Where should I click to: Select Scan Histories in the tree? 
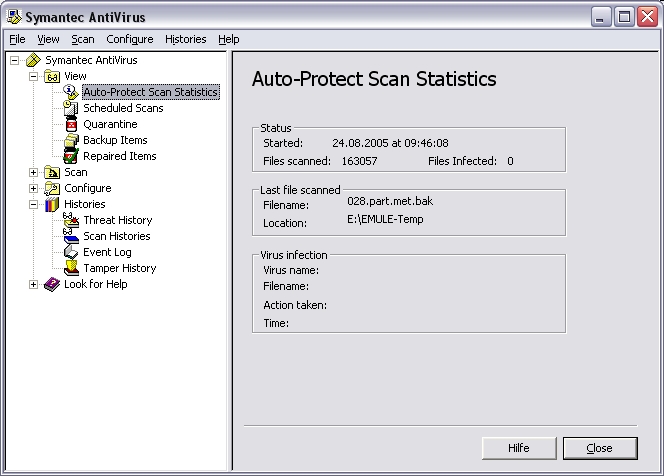tap(117, 236)
